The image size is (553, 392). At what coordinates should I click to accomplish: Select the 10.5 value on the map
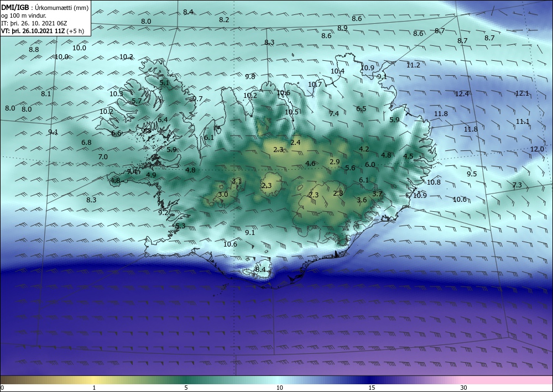pyautogui.click(x=291, y=112)
